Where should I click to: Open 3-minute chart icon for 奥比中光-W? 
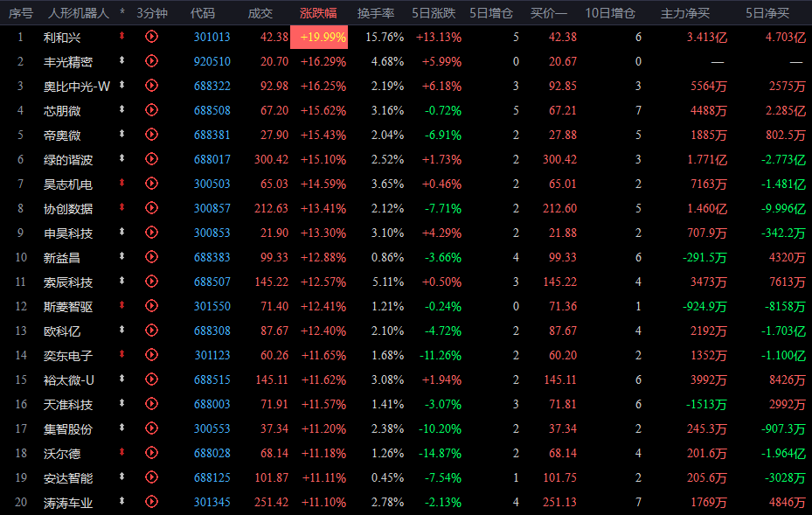pos(151,86)
